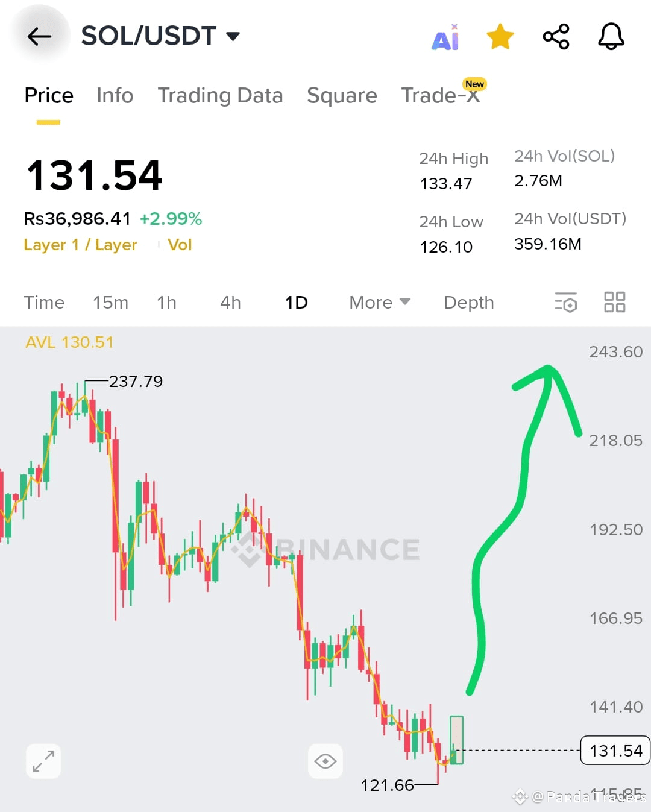Open the Square tab
Image resolution: width=651 pixels, height=812 pixels.
pyautogui.click(x=342, y=95)
